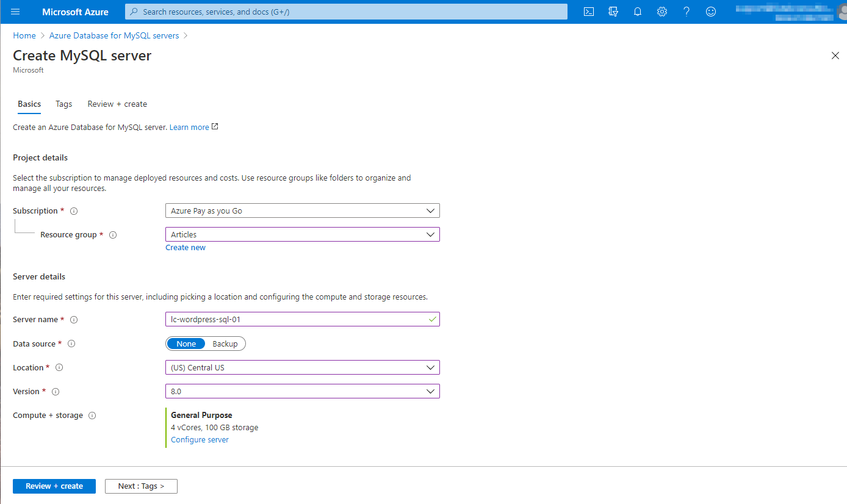Open the Location dropdown
This screenshot has width=847, height=504.
click(x=303, y=367)
